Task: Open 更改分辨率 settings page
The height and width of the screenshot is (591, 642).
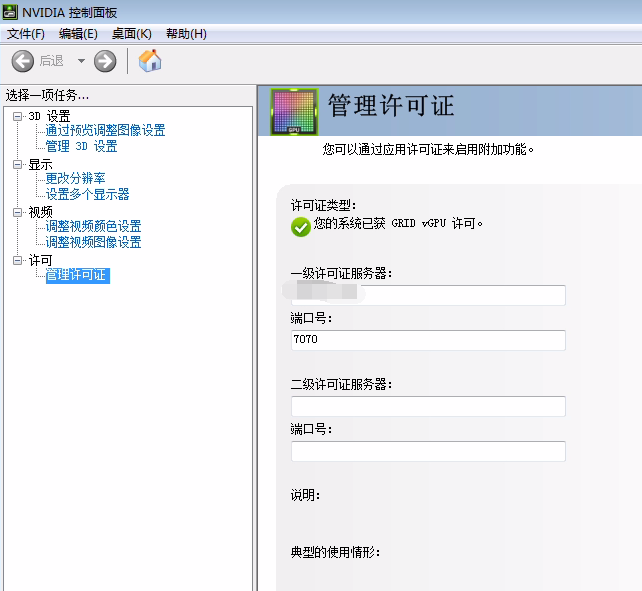Action: click(x=75, y=178)
